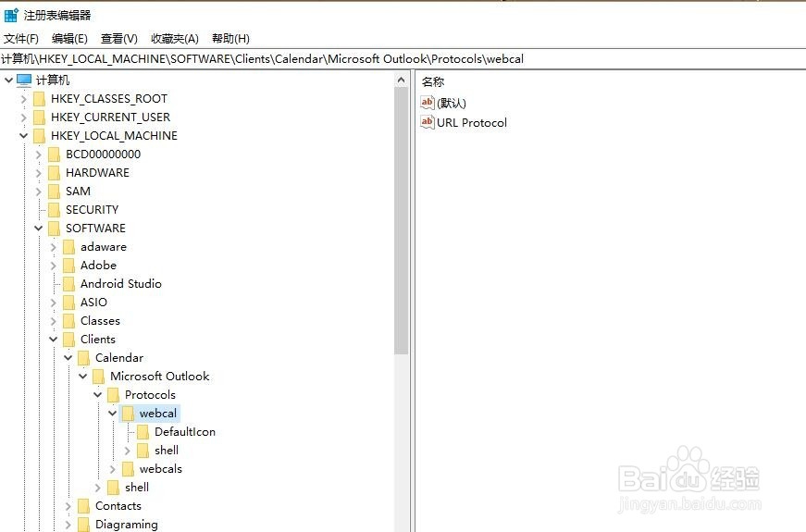Image resolution: width=806 pixels, height=532 pixels.
Task: Expand the Diagraming chevron
Action: (x=68, y=525)
